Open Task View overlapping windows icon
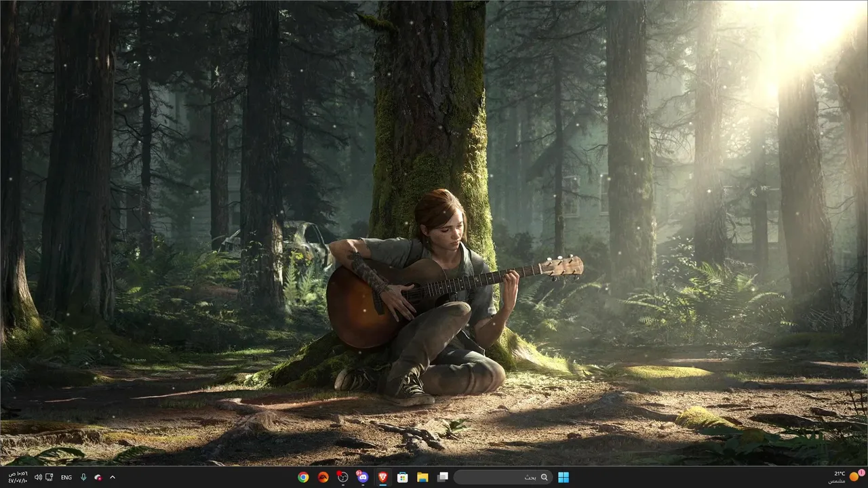The height and width of the screenshot is (488, 868). [x=442, y=477]
